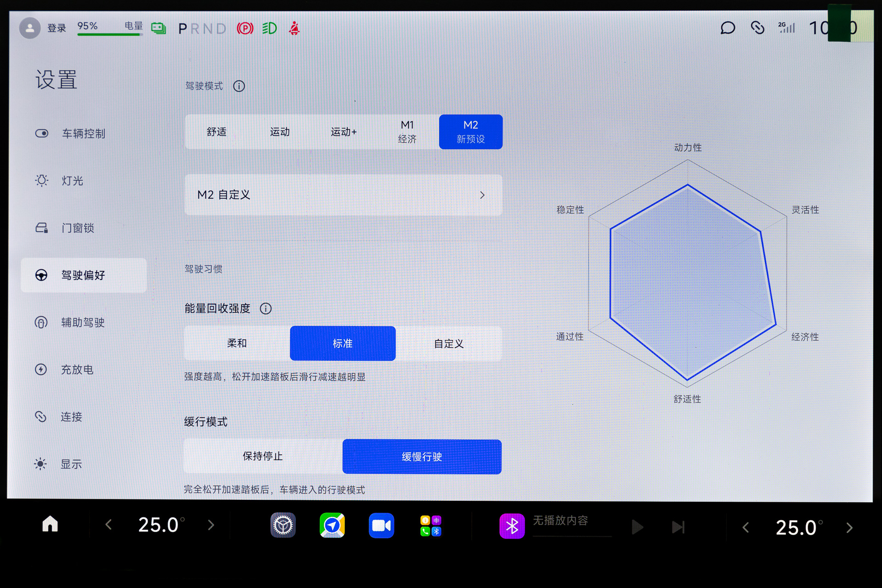Increase left temperature with right arrow

[x=211, y=525]
